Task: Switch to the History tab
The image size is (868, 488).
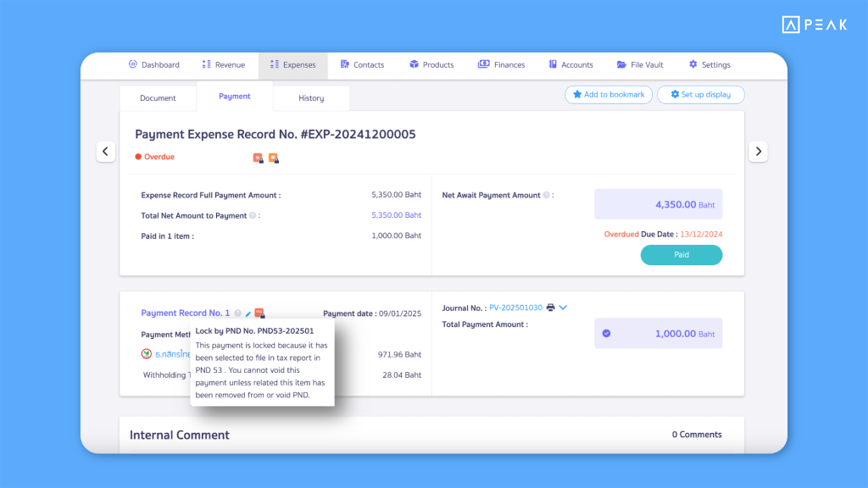Action: point(310,98)
